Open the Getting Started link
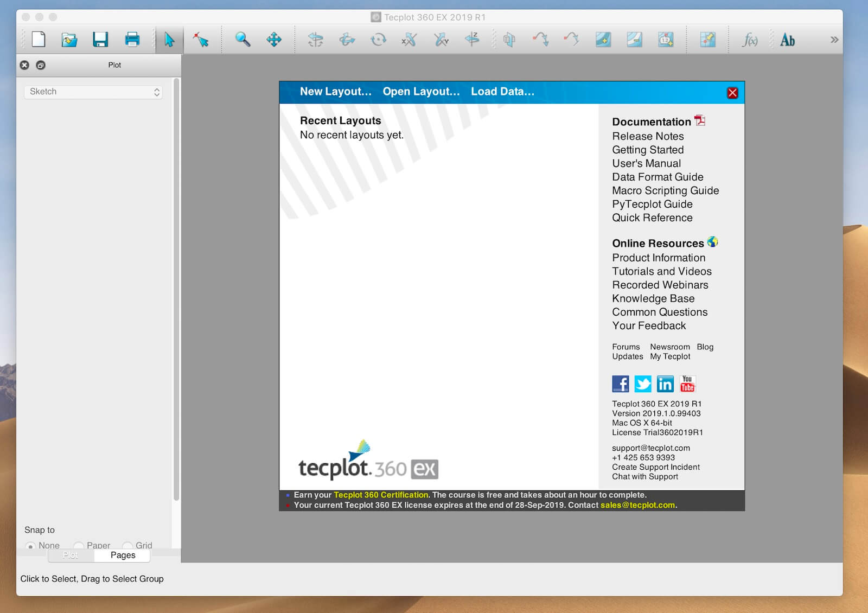This screenshot has height=613, width=868. tap(648, 150)
